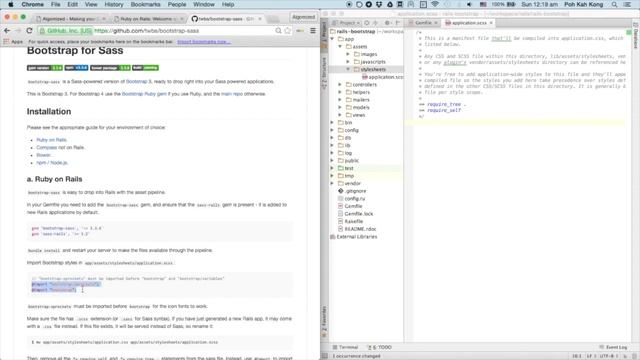Open the Chrome hamburger menu

click(x=313, y=31)
